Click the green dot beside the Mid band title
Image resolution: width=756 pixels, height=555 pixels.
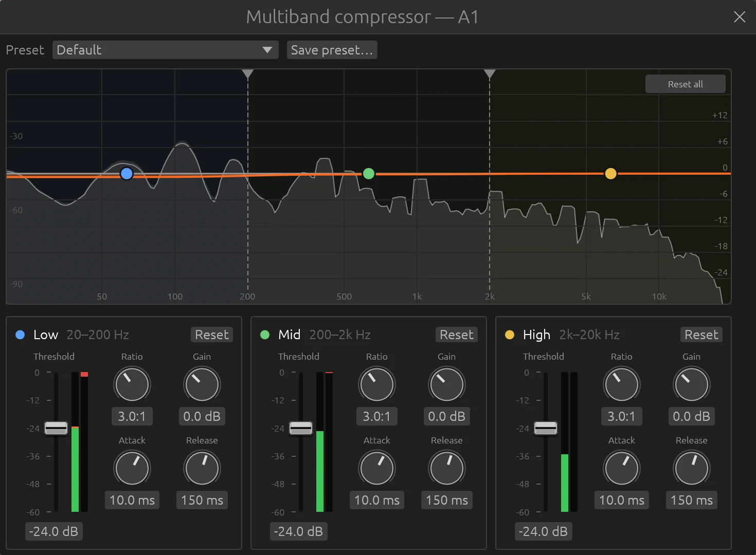click(x=265, y=335)
